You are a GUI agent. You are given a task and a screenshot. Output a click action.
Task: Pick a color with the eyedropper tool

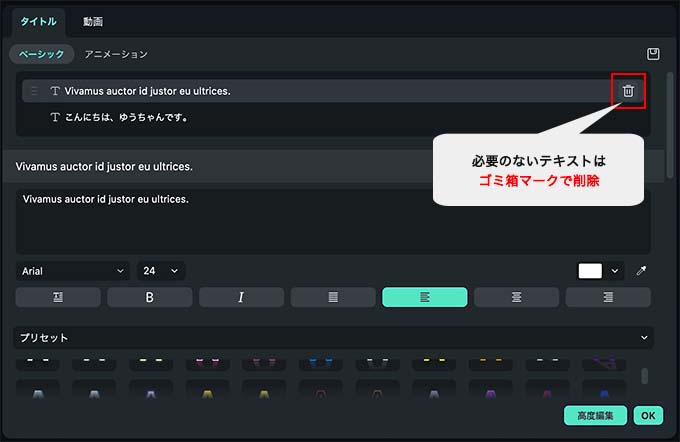[x=641, y=271]
